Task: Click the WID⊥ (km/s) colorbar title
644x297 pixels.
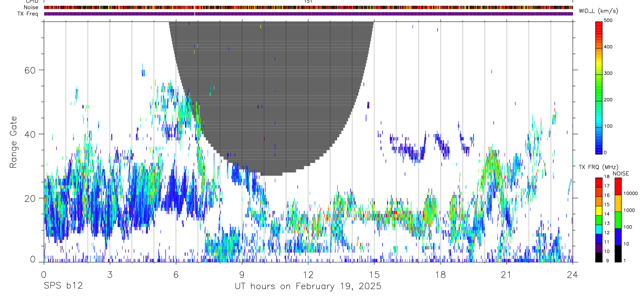Action: [600, 11]
